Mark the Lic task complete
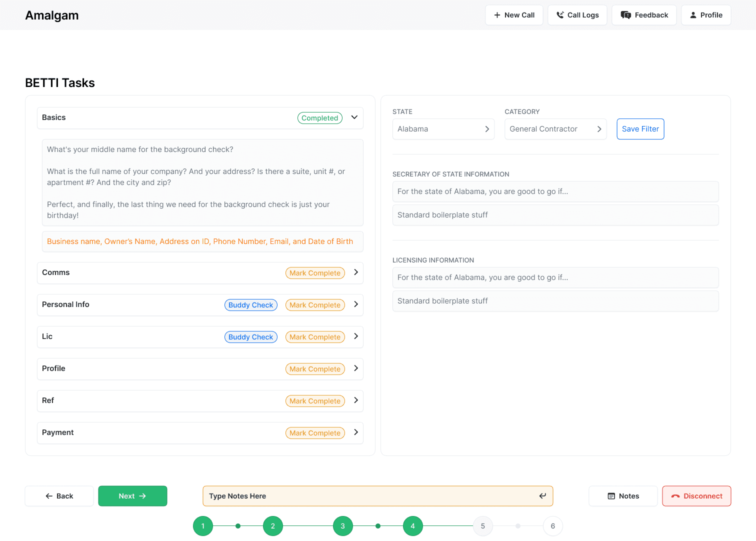The width and height of the screenshot is (756, 541). (315, 337)
